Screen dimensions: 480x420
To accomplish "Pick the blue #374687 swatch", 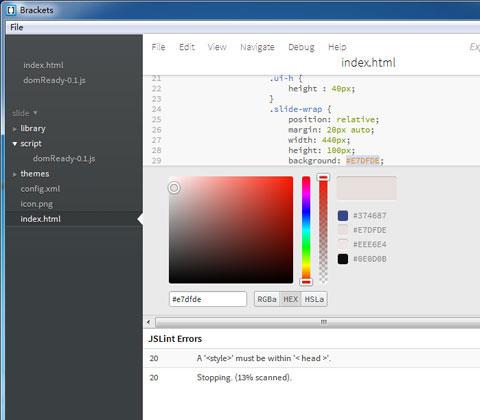I will (343, 216).
